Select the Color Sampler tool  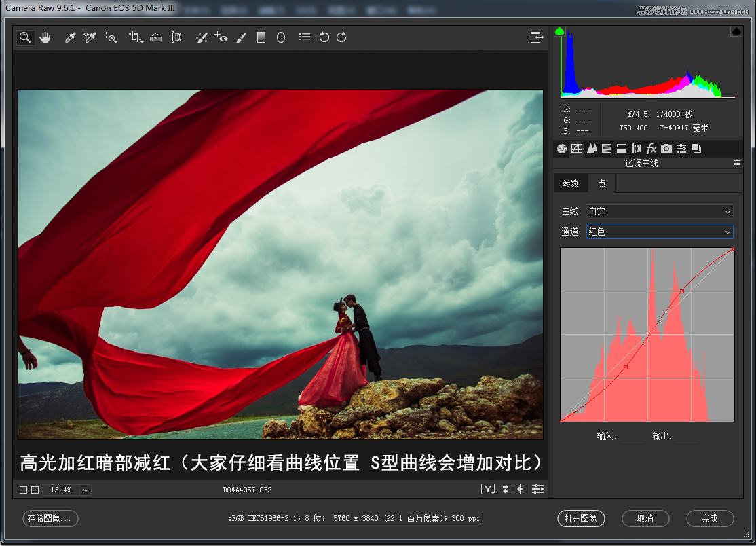pos(90,37)
